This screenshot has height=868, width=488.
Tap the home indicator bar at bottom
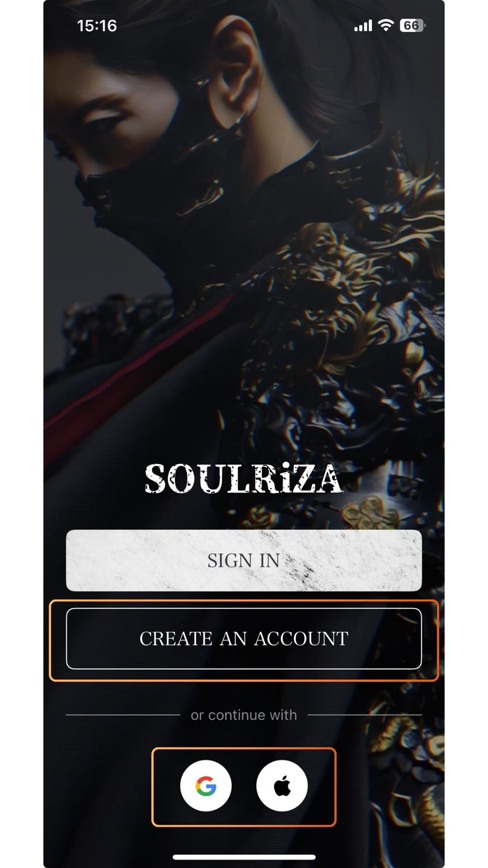point(244,857)
